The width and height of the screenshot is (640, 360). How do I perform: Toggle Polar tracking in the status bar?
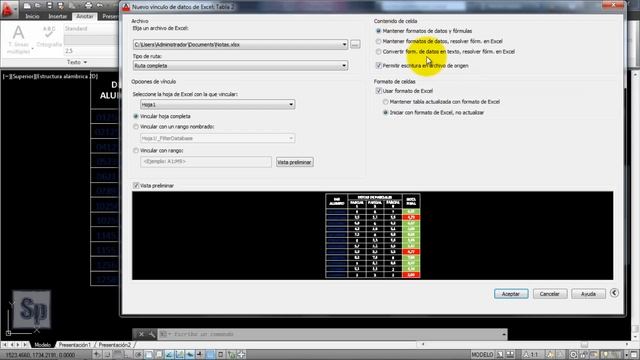[x=138, y=354]
